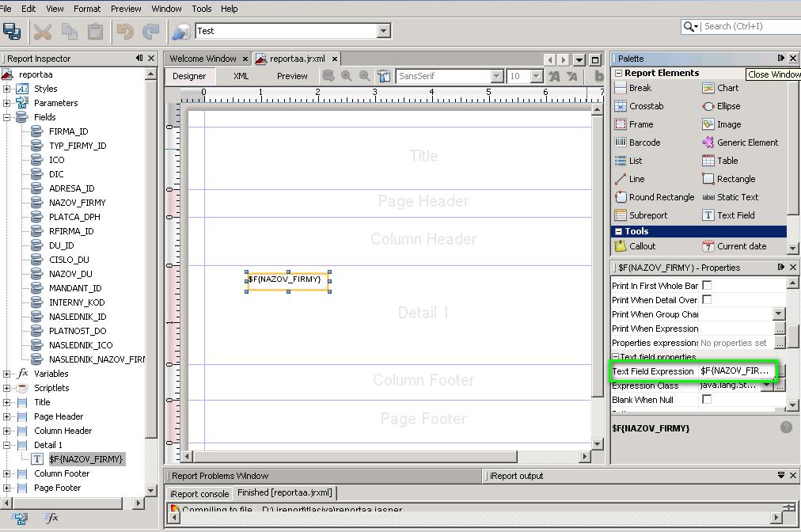Switch to the Preview view tab

pos(292,76)
